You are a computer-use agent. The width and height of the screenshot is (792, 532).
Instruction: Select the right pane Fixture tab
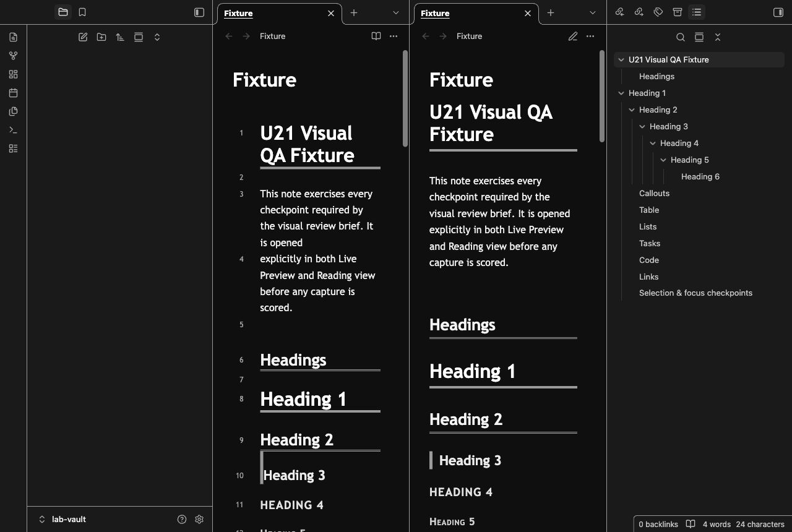tap(476, 13)
